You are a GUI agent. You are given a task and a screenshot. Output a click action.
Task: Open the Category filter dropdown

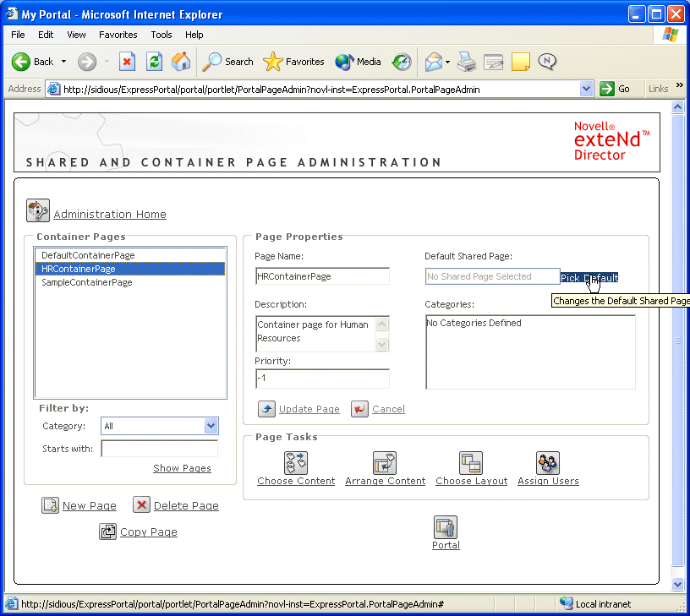[x=211, y=427]
